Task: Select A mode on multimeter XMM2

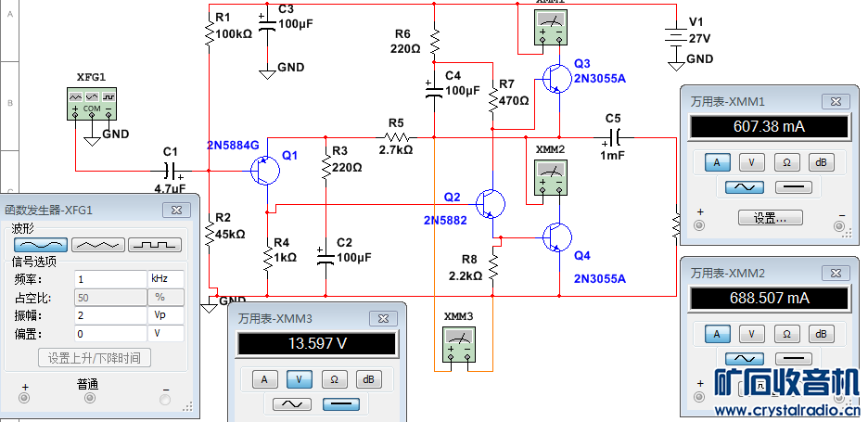Action: (x=718, y=334)
